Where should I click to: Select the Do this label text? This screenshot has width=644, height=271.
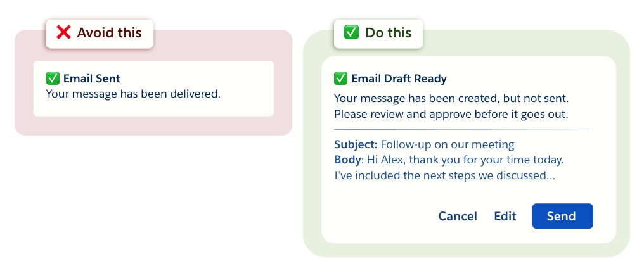[x=389, y=32]
